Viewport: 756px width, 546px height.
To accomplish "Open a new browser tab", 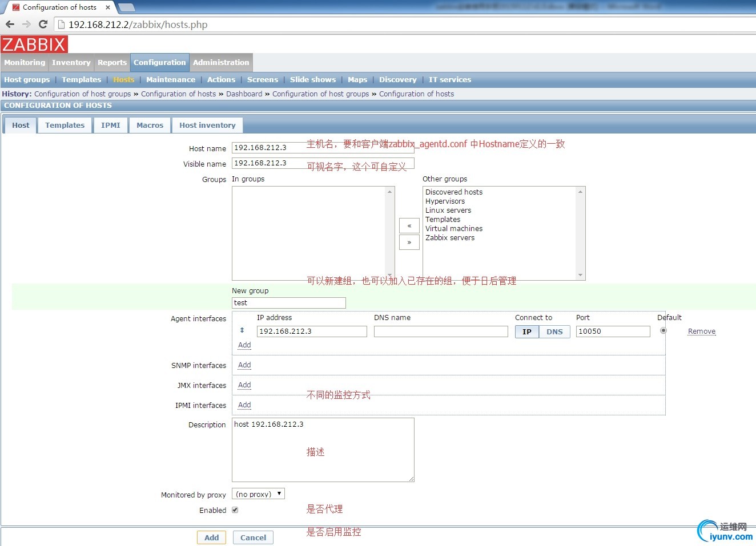I will point(126,7).
